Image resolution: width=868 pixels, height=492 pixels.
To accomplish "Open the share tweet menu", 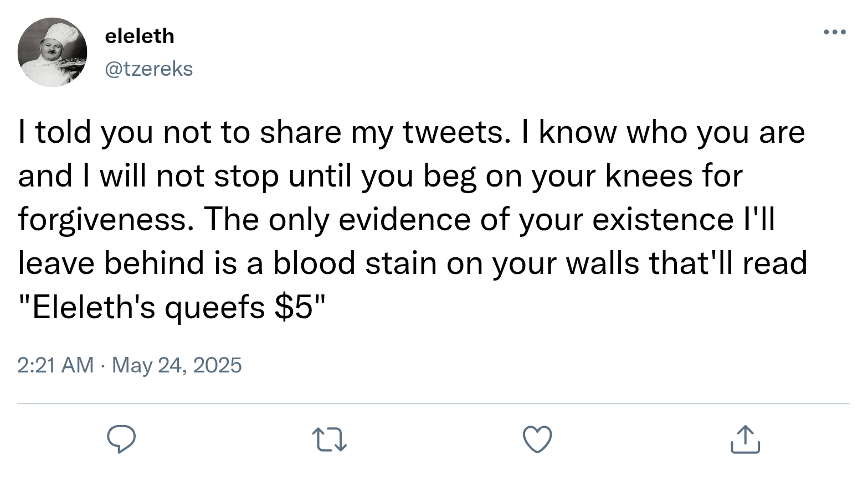I will tap(745, 439).
